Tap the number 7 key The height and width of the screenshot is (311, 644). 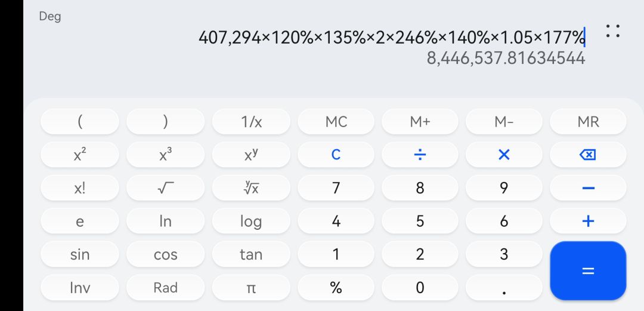pyautogui.click(x=336, y=188)
